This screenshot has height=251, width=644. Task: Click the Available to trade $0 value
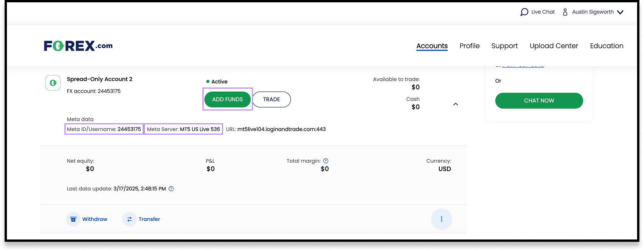(x=416, y=87)
